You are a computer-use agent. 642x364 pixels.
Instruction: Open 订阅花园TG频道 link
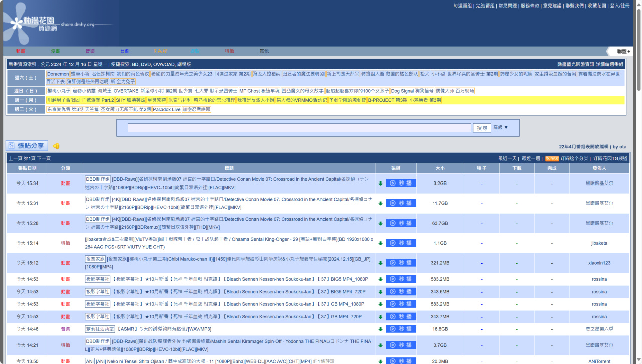point(610,158)
